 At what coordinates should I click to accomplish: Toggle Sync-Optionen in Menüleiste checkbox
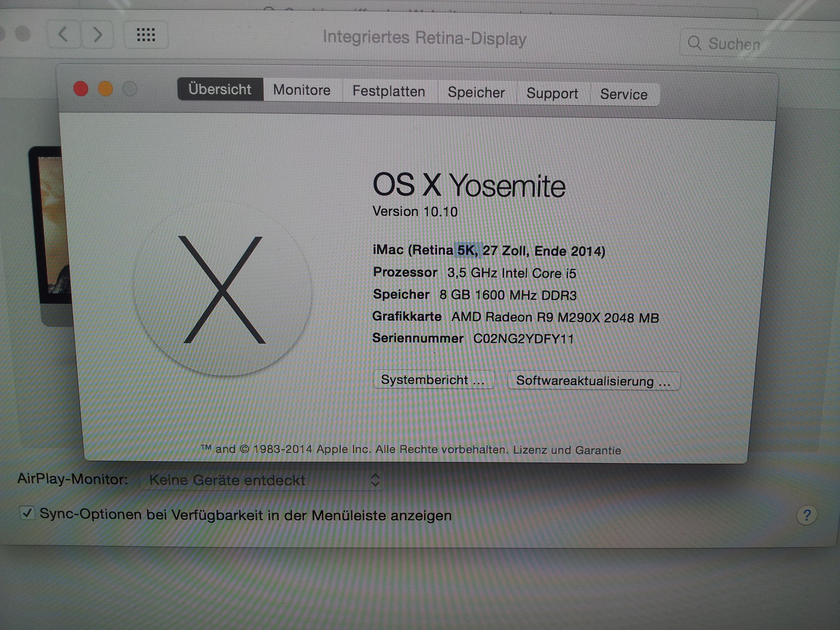[x=27, y=513]
